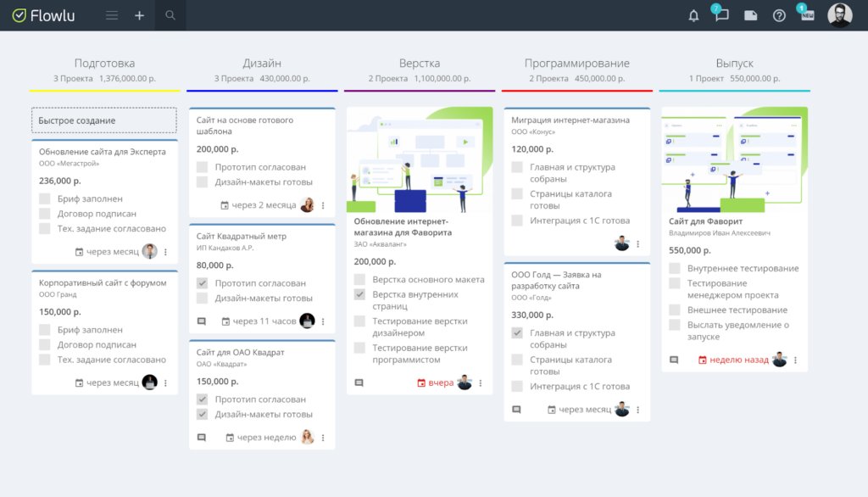868x497 pixels.
Task: Click the plus icon to create new item
Action: pos(139,15)
